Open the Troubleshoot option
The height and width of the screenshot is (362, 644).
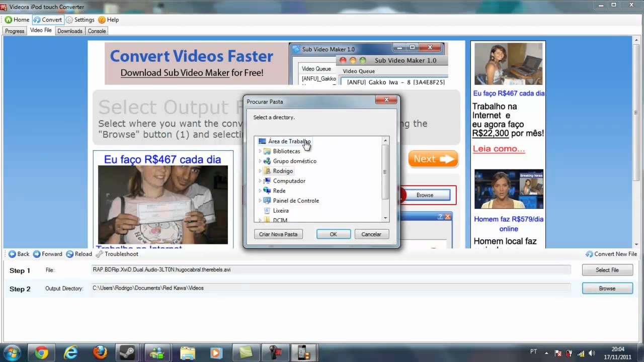point(117,254)
